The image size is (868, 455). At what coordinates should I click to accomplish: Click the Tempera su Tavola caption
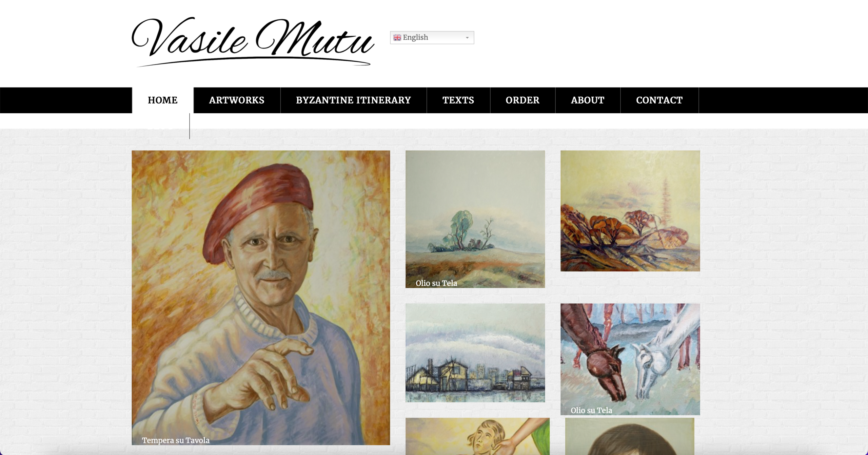[176, 440]
